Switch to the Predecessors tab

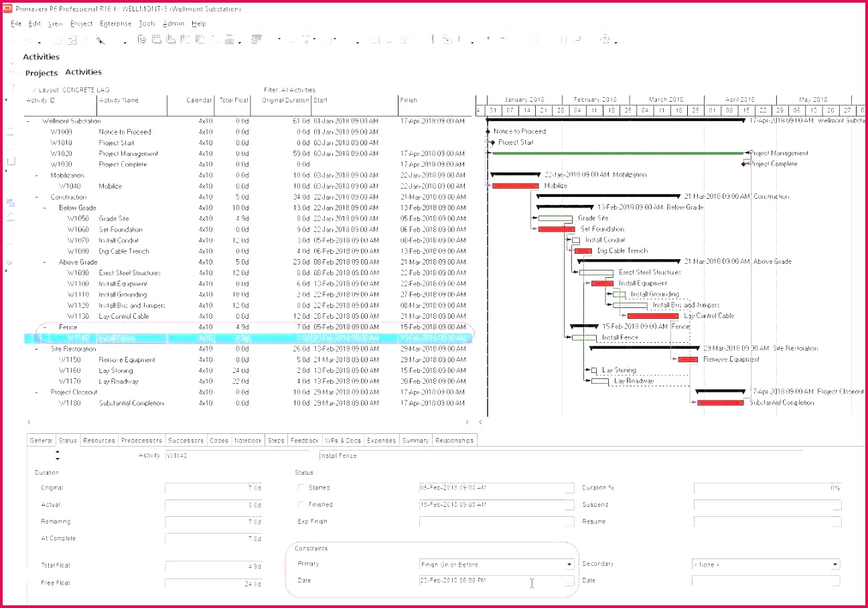pos(141,441)
